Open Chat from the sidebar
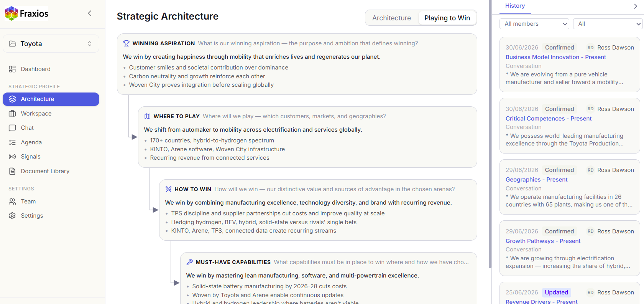 coord(51,128)
